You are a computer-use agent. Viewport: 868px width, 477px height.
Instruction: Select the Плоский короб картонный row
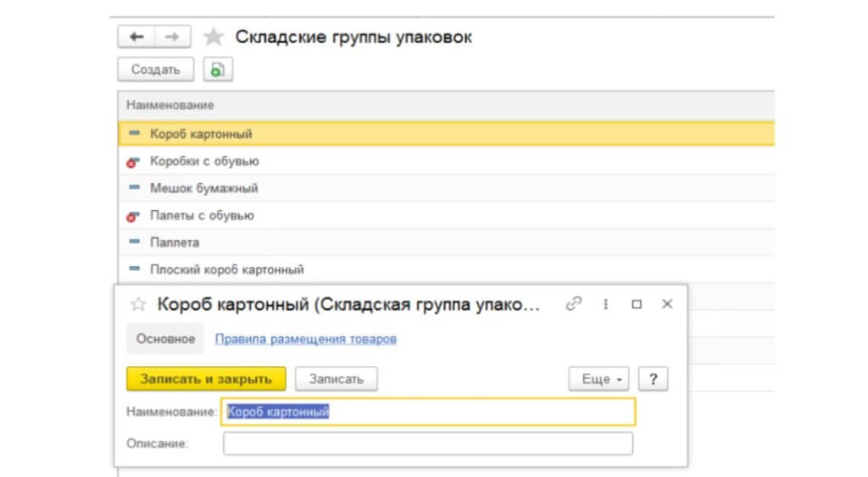click(x=446, y=269)
